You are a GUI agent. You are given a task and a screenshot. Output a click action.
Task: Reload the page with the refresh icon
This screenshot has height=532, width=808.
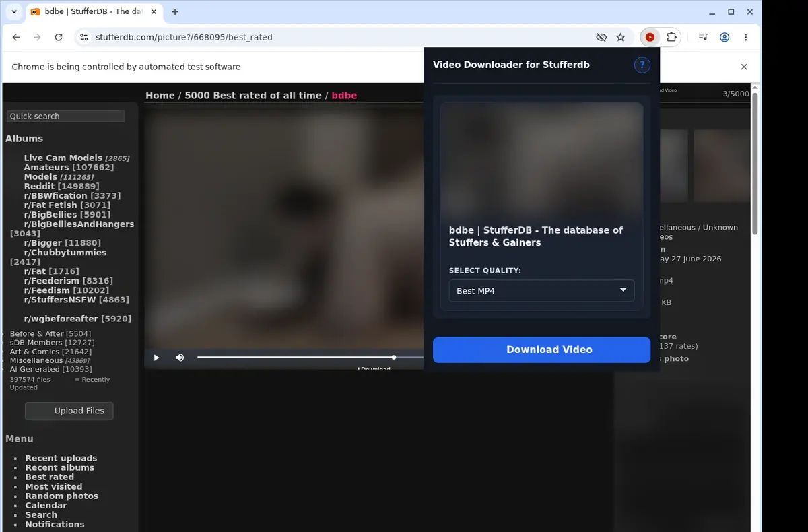[x=59, y=38]
